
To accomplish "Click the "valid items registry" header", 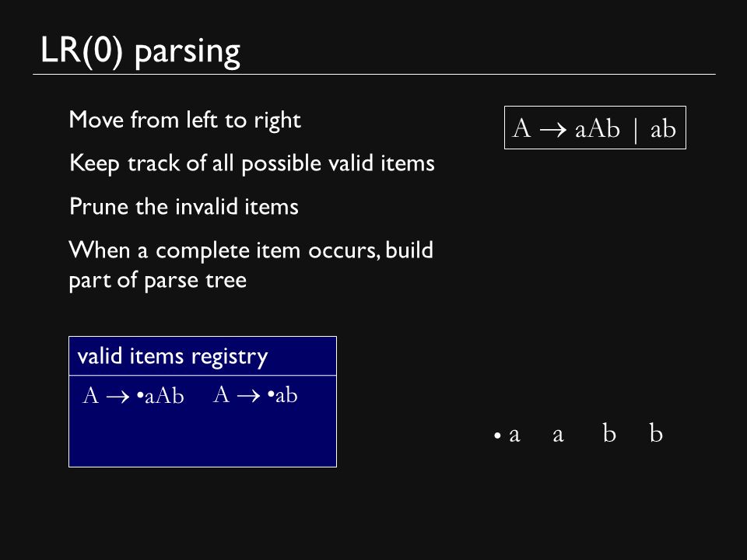I will (173, 356).
